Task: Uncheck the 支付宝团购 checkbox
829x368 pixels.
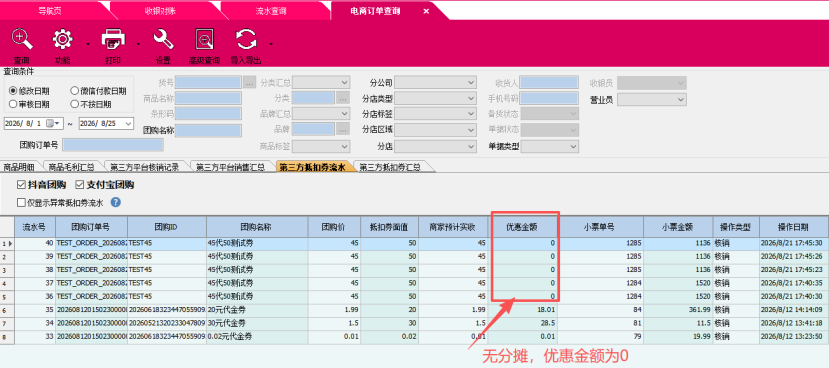Action: (80, 185)
